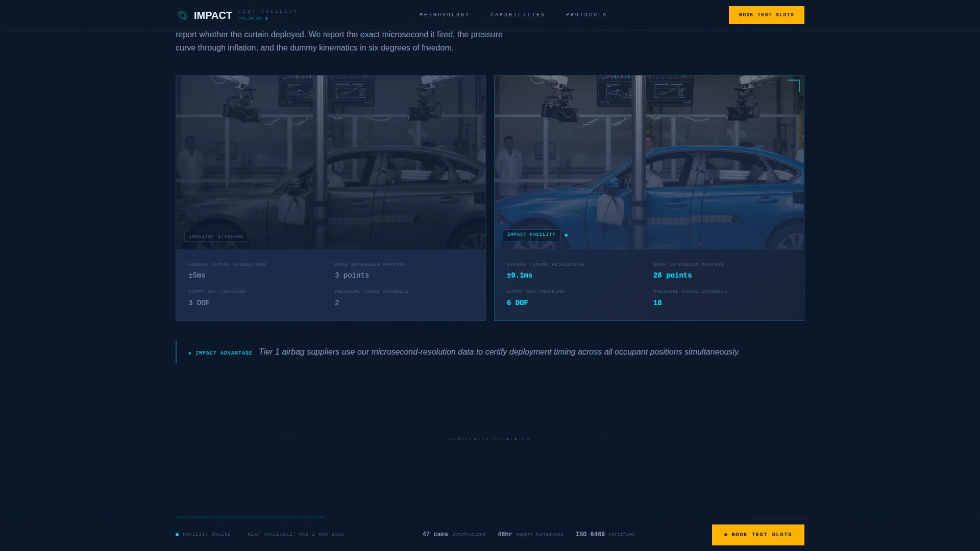Viewport: 980px width, 551px height.
Task: Click the 47 cams stat
Action: [454, 535]
